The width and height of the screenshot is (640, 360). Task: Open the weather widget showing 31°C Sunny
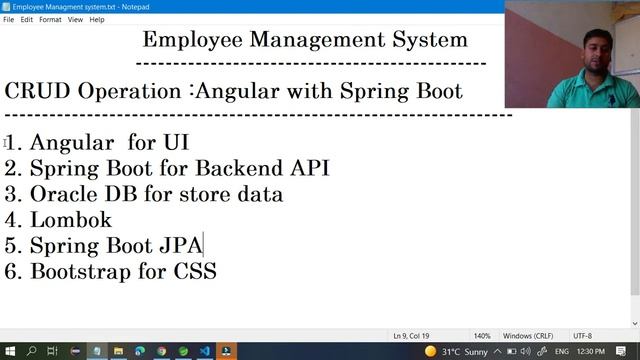coord(456,351)
